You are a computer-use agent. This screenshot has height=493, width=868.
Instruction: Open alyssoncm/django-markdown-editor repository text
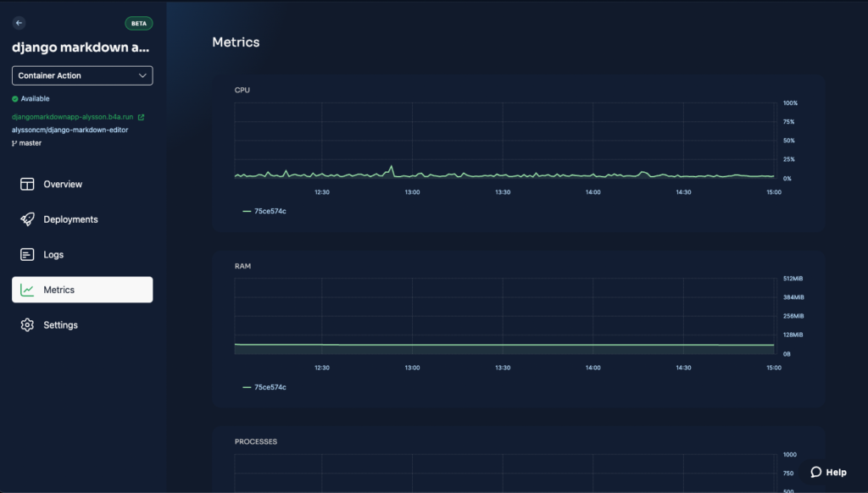point(70,130)
